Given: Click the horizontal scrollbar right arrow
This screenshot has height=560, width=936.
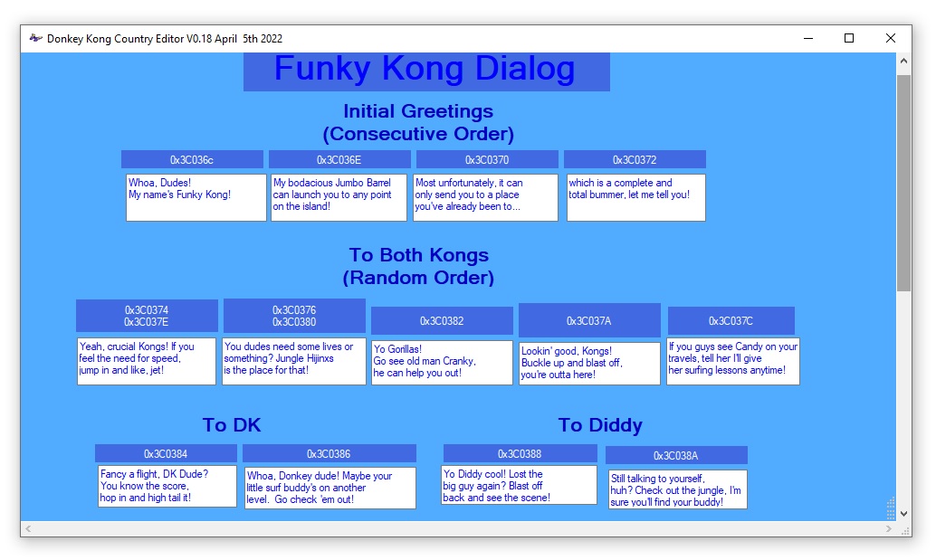Looking at the screenshot, I should (x=889, y=528).
